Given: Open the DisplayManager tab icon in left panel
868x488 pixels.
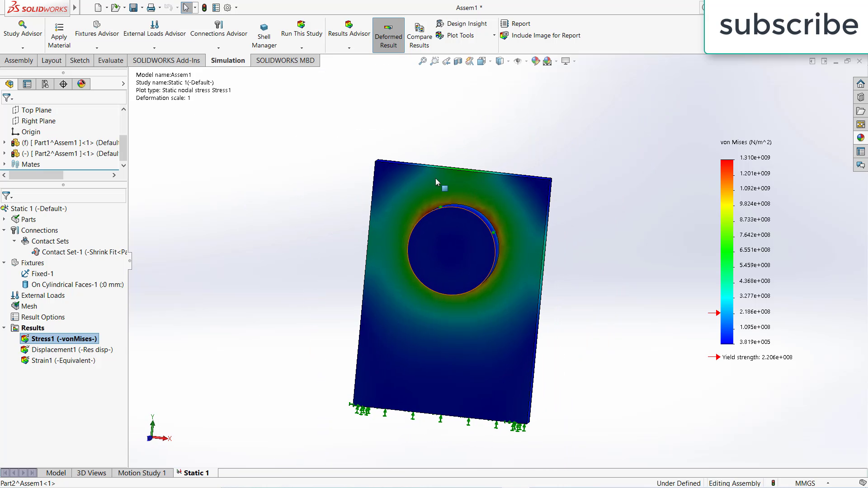Looking at the screenshot, I should (x=81, y=84).
